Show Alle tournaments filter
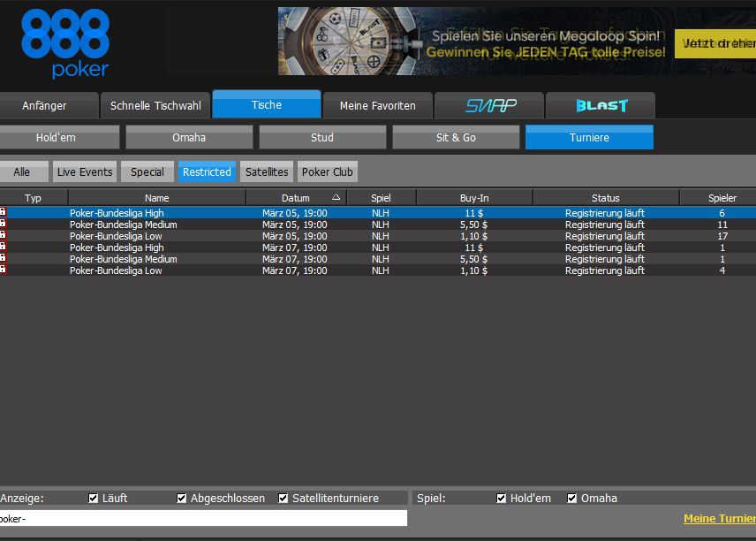This screenshot has height=541, width=756. point(24,171)
